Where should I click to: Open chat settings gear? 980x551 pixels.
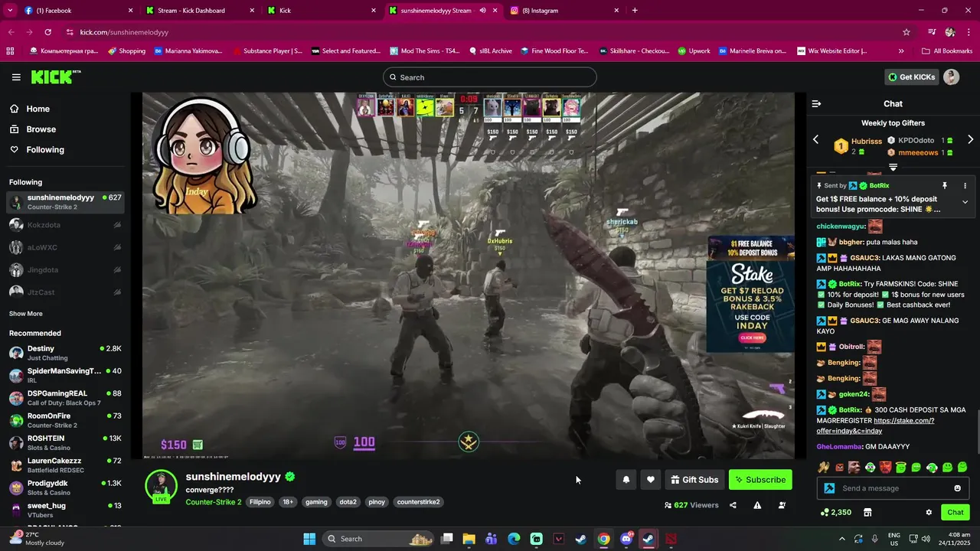pos(929,513)
